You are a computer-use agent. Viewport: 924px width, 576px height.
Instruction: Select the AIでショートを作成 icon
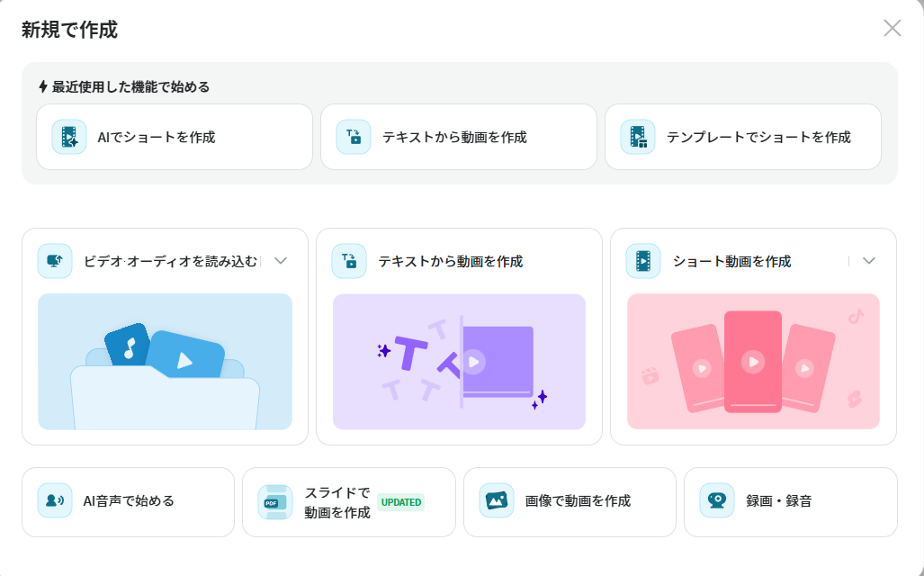pos(67,136)
